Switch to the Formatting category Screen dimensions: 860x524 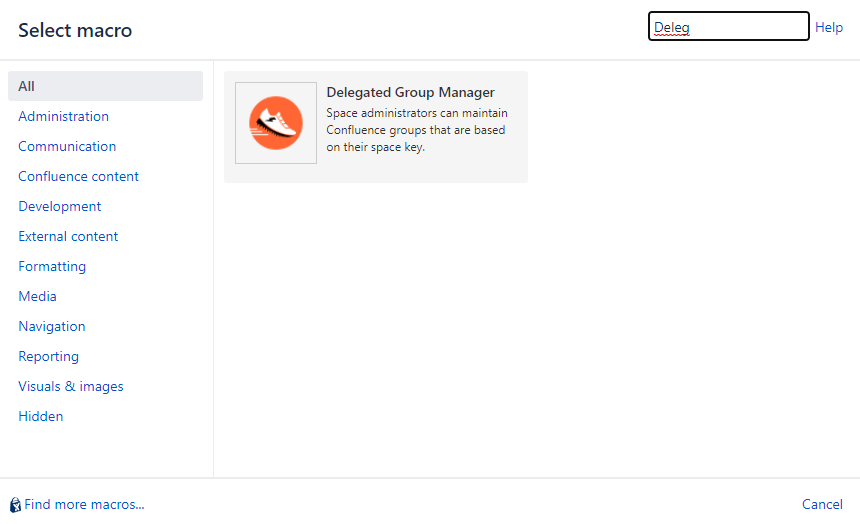tap(52, 267)
